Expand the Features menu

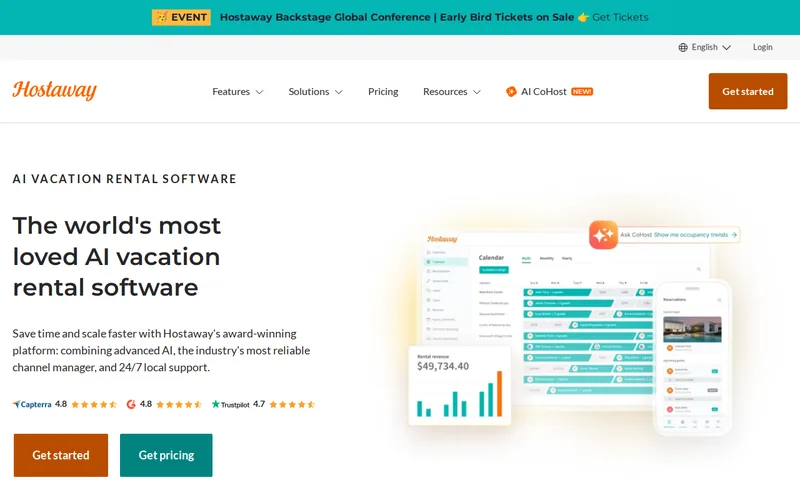(x=238, y=92)
